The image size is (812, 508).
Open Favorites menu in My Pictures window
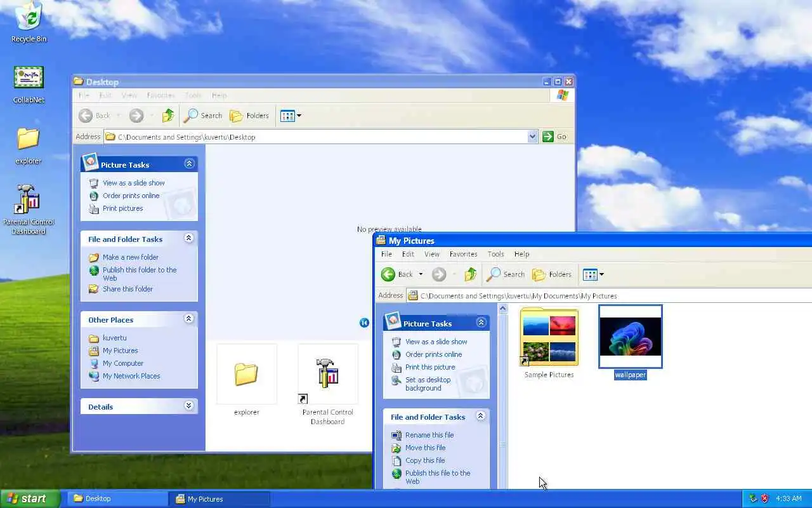tap(463, 254)
